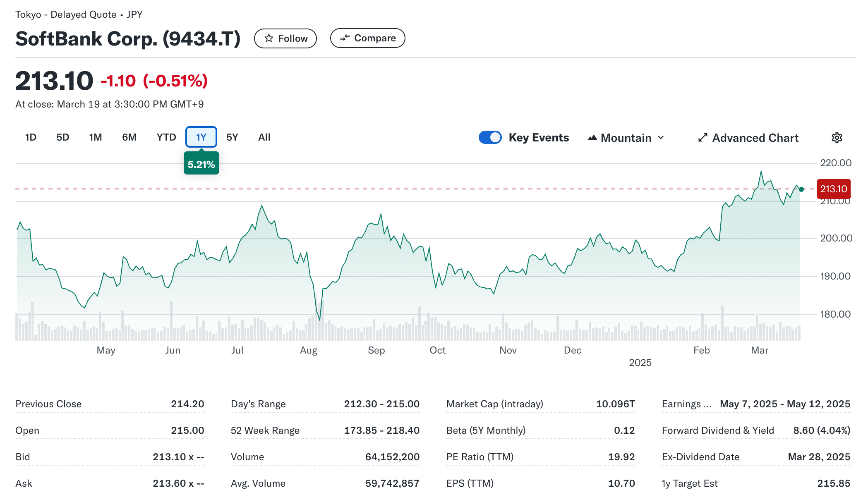Expand the Mountain chart type chevron
Screen dimensions: 868x502
point(661,137)
